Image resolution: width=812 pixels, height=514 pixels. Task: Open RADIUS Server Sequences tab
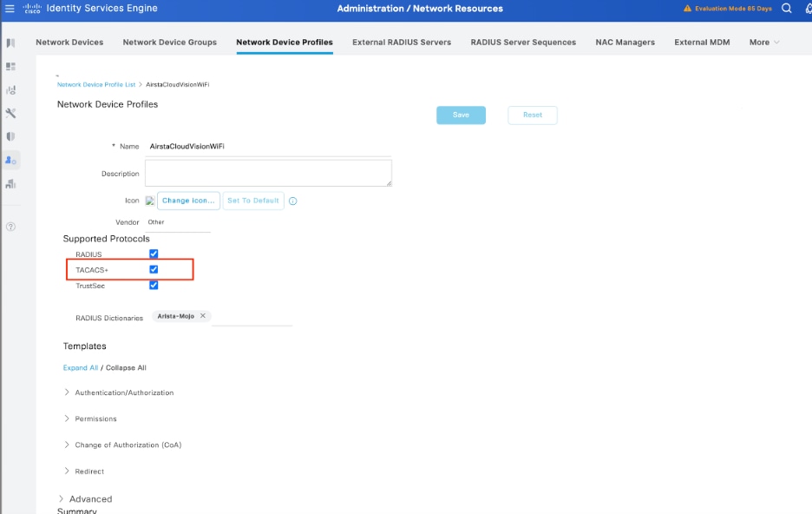[523, 43]
